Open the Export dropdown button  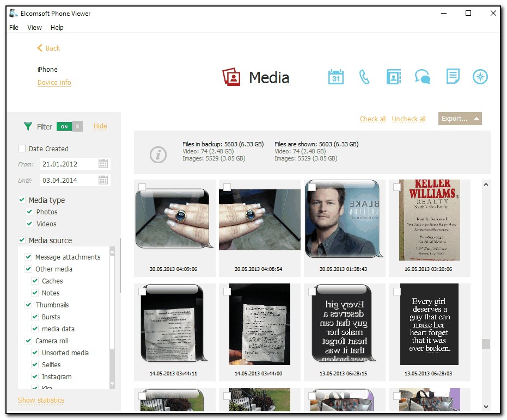460,119
